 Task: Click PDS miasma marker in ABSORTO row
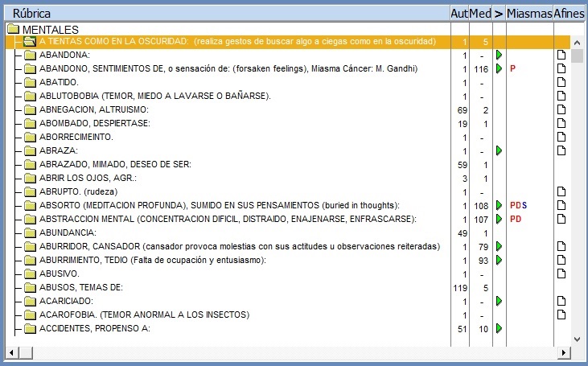pyautogui.click(x=518, y=205)
